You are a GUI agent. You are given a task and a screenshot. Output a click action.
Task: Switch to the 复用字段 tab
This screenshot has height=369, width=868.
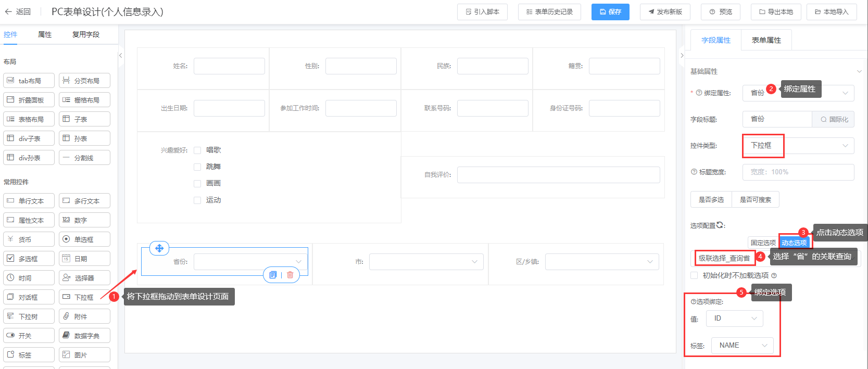click(85, 34)
